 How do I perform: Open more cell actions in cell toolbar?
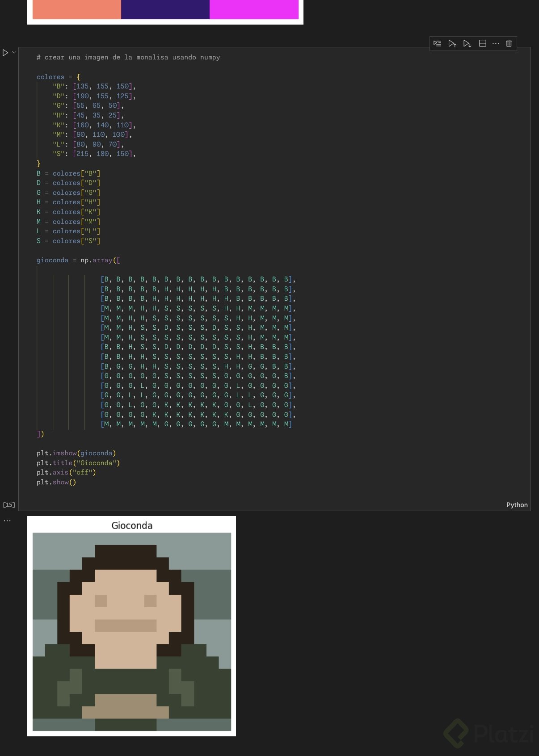(496, 43)
